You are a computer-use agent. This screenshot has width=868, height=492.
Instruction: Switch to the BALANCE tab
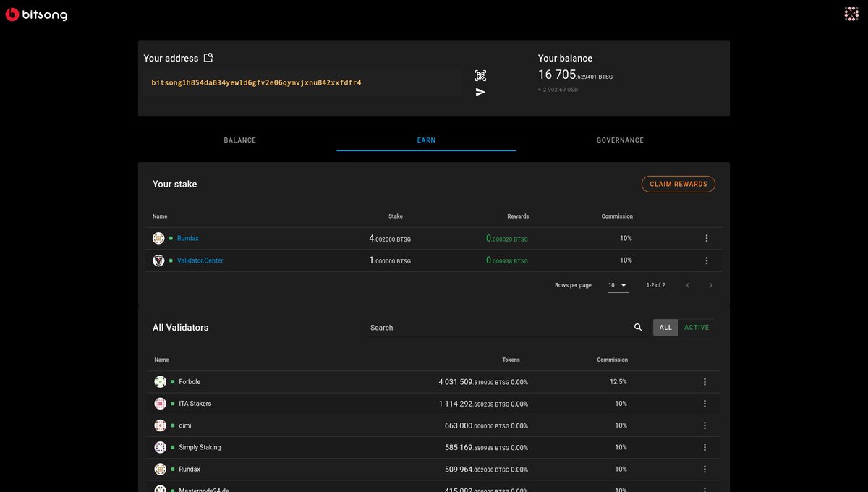(239, 140)
